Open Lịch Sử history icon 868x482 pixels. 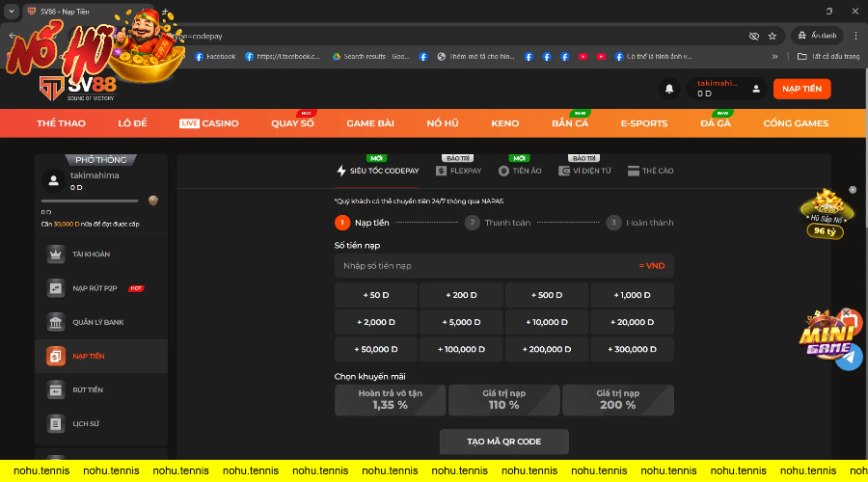[56, 423]
